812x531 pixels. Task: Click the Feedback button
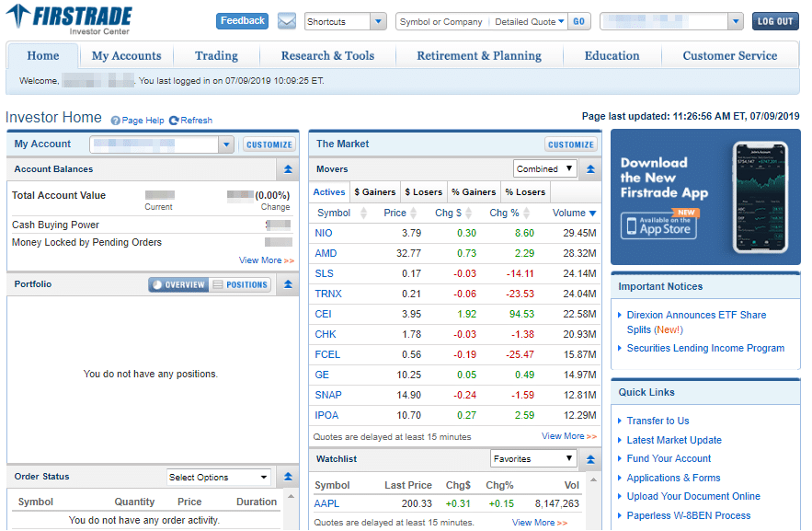[243, 21]
